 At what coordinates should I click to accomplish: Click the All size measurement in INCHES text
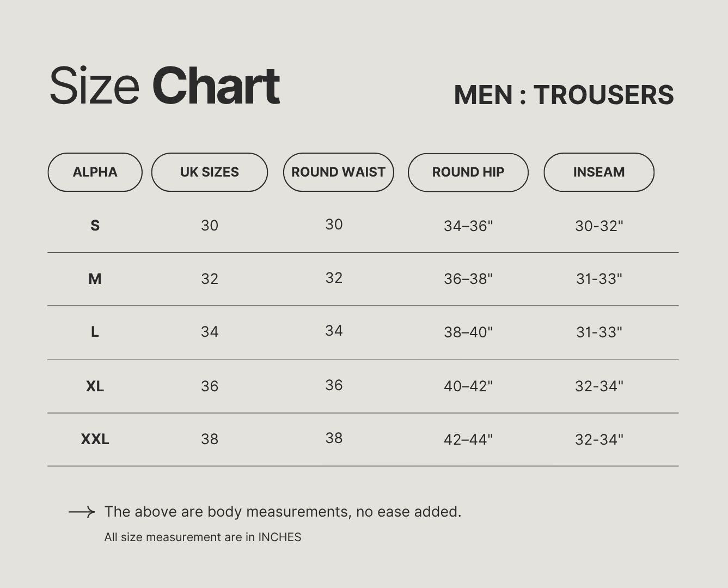[x=203, y=537]
